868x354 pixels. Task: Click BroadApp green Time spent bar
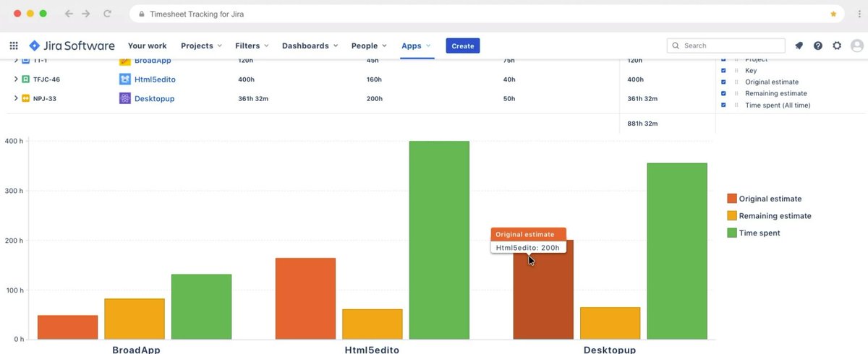pyautogui.click(x=201, y=306)
